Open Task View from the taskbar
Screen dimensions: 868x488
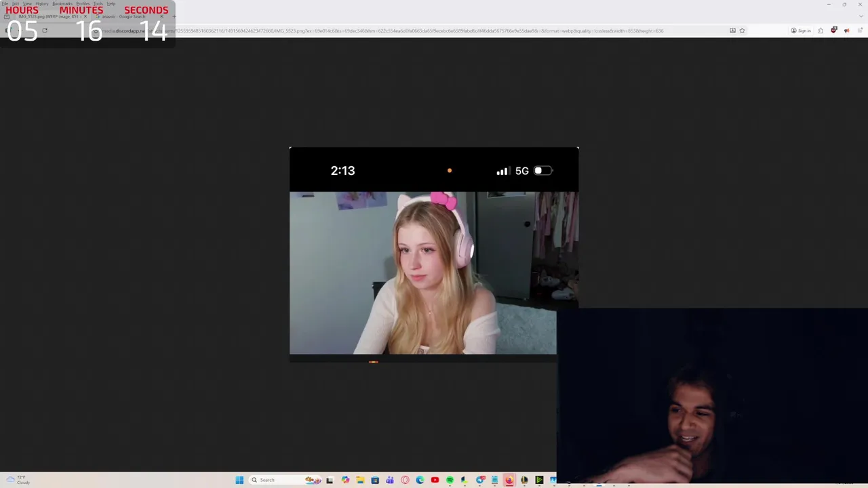[330, 480]
